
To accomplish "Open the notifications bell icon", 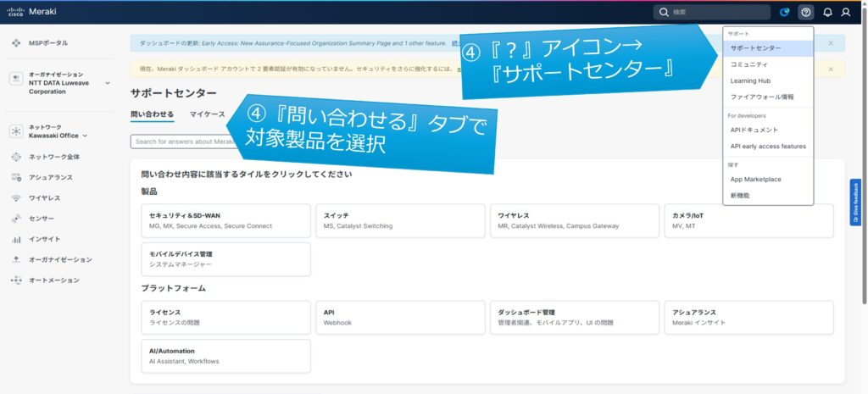I will coord(827,13).
